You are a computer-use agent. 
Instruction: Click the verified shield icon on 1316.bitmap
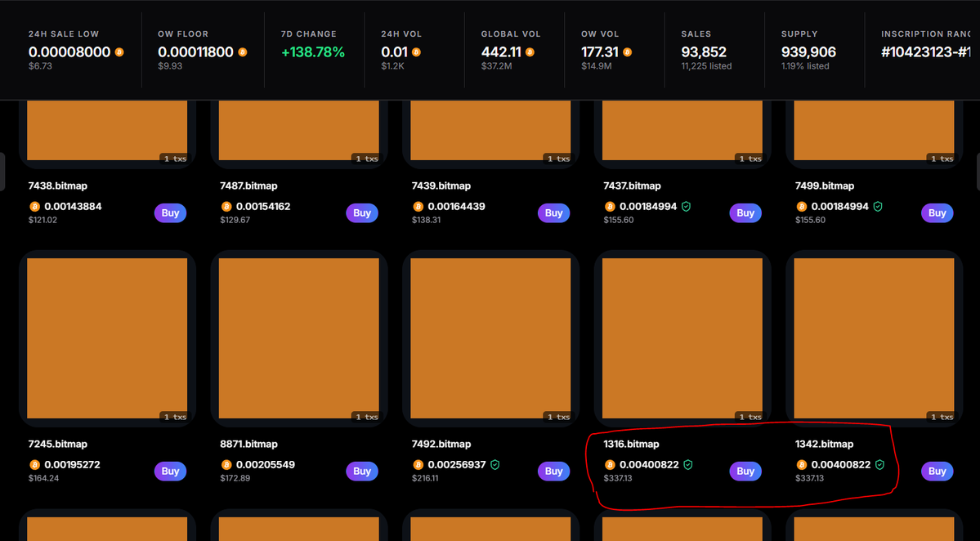(688, 465)
